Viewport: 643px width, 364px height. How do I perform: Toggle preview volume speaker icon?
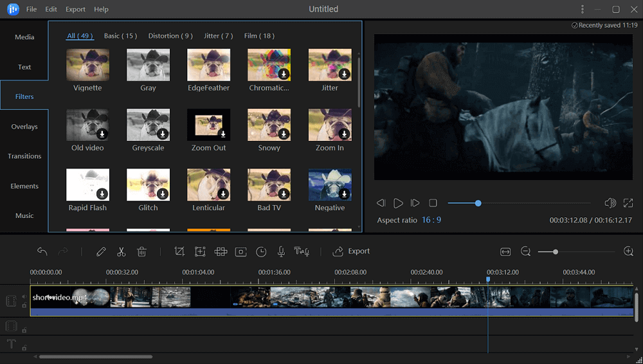610,203
